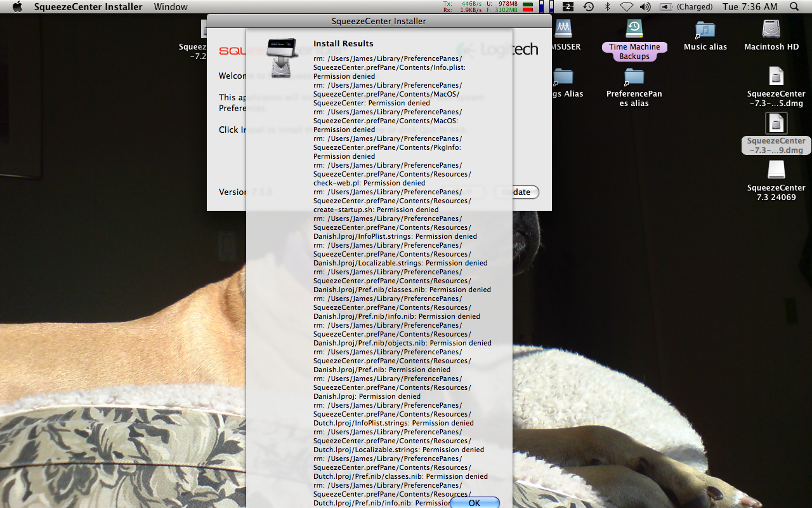The height and width of the screenshot is (508, 812).
Task: Click the menu bar clock showing Tue 7:36 AM
Action: [x=749, y=7]
